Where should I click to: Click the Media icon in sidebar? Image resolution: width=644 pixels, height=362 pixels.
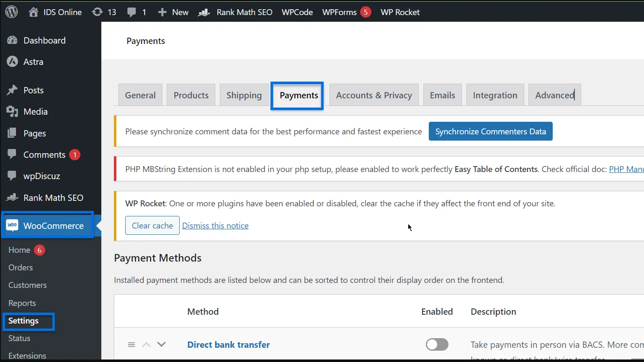12,111
